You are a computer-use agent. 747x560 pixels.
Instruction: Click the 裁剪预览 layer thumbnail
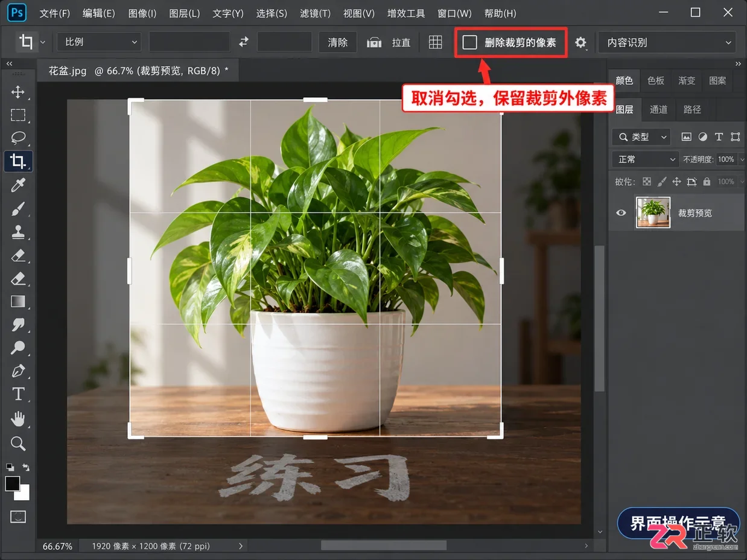[653, 212]
